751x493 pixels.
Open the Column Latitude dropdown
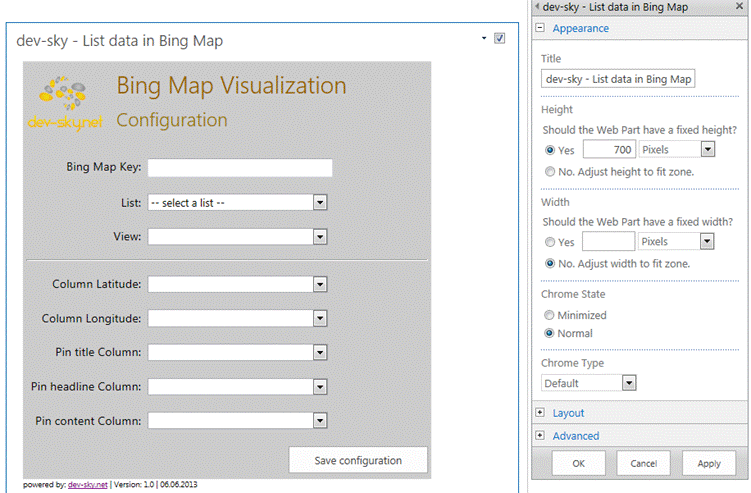(x=237, y=285)
